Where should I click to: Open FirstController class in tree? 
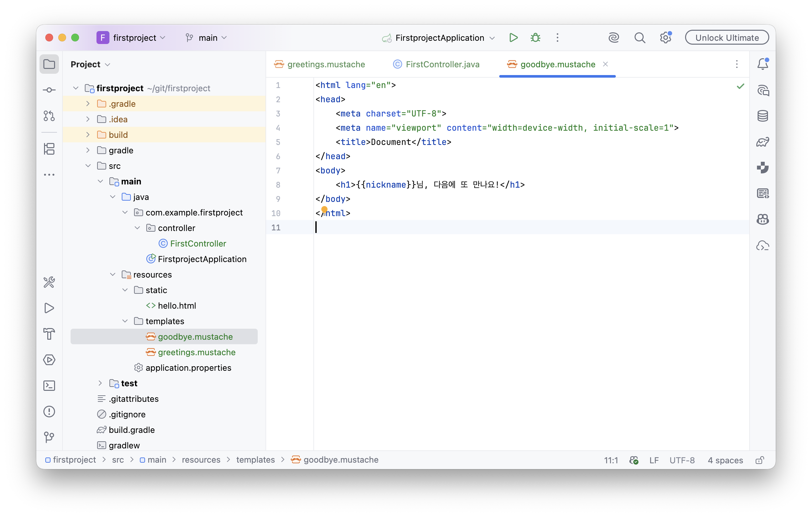click(198, 244)
